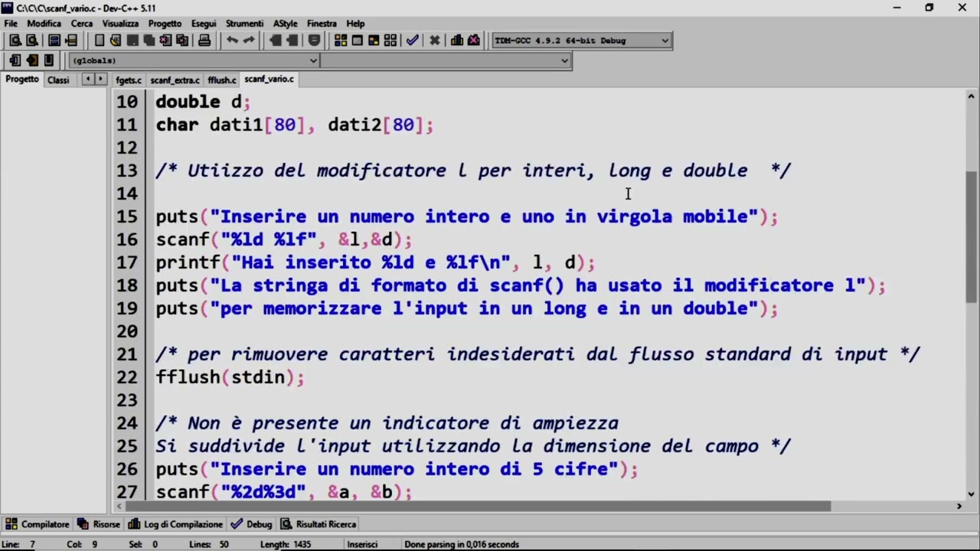Viewport: 980px width, 551px height.
Task: Open the empty function list dropdown
Action: 446,60
